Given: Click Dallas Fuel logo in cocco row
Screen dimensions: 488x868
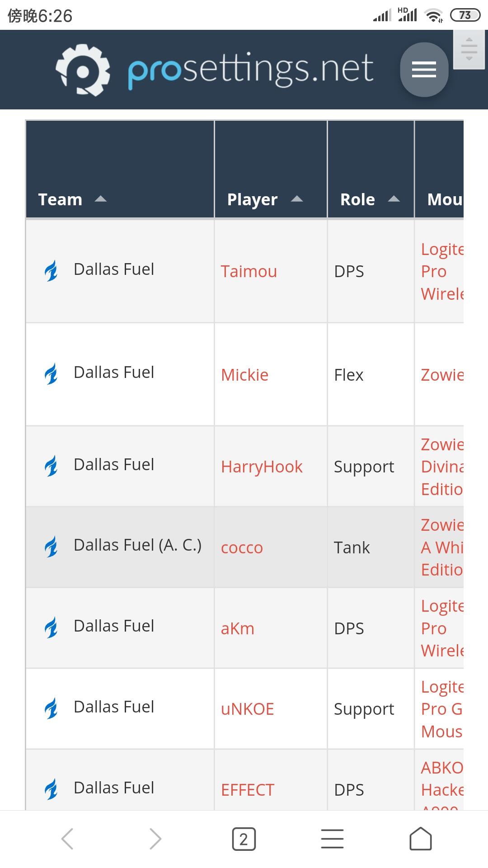Looking at the screenshot, I should (x=51, y=547).
